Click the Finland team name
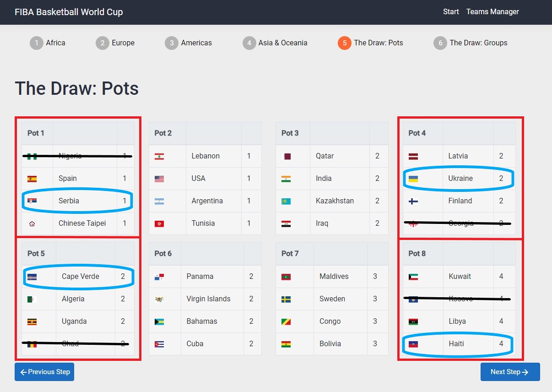 (460, 201)
